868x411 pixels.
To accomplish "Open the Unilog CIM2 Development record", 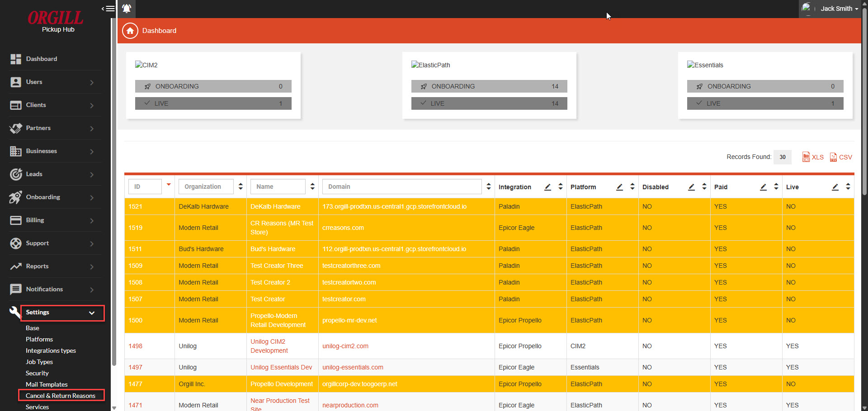I will (269, 346).
